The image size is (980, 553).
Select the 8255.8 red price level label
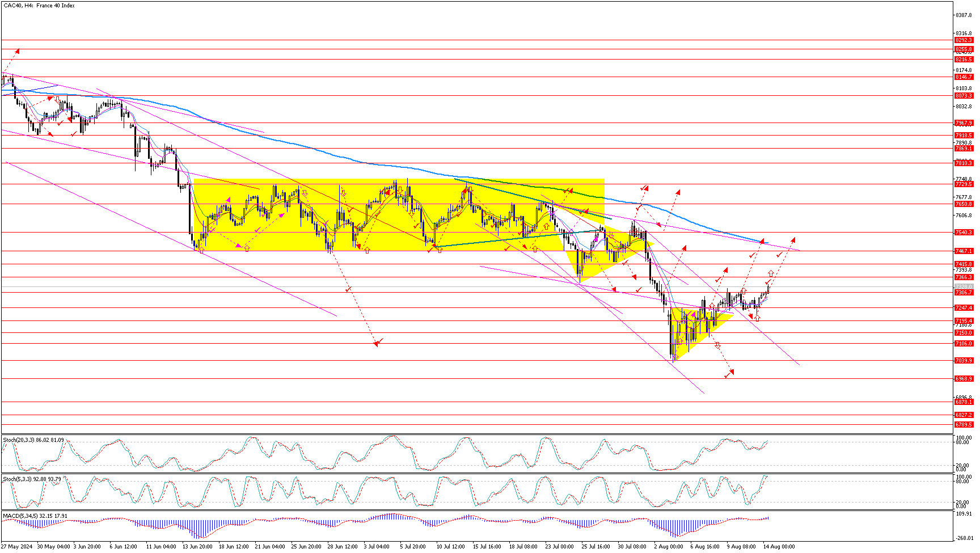click(964, 49)
